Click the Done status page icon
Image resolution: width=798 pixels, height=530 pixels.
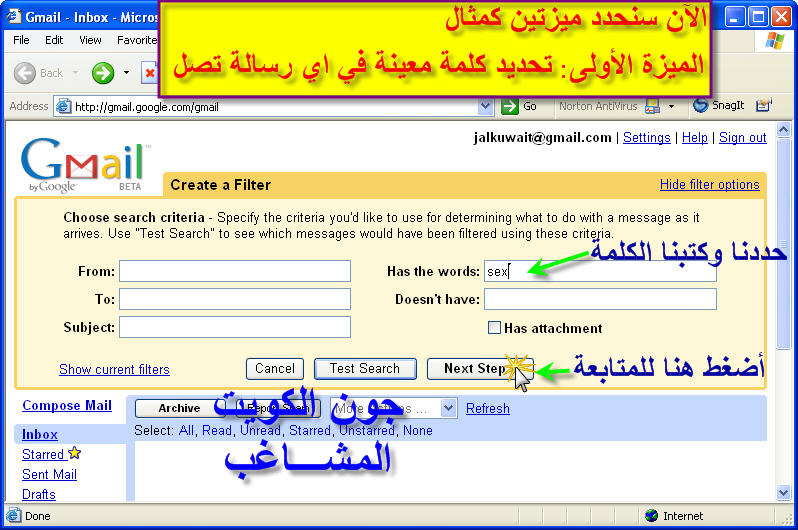coord(14,515)
